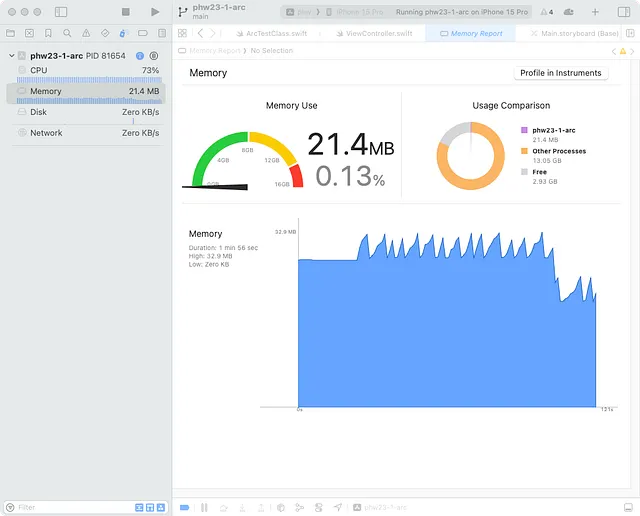
Task: Open the Breakpoint navigator icon
Action: point(142,33)
